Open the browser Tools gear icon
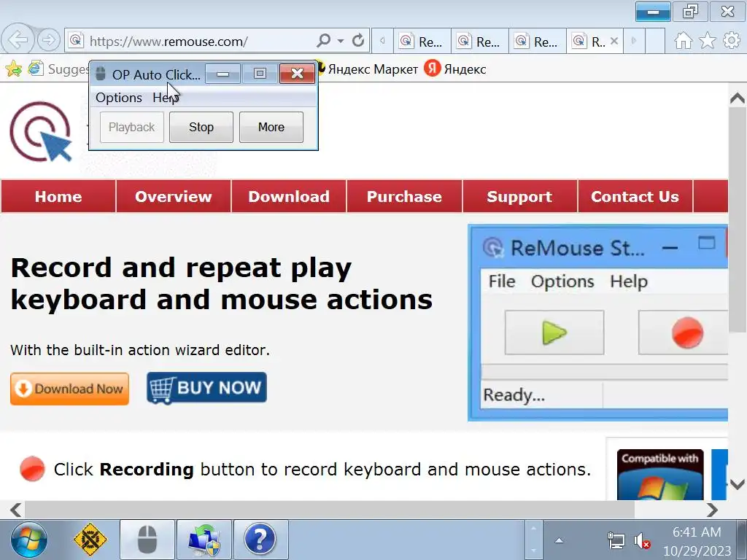Screen dimensions: 747x560 731,41
